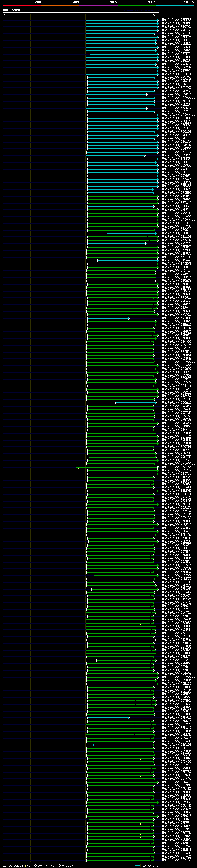Select the UniRef100_C6TIZ0 label
The height and width of the screenshot is (868, 197).
click(x=177, y=152)
